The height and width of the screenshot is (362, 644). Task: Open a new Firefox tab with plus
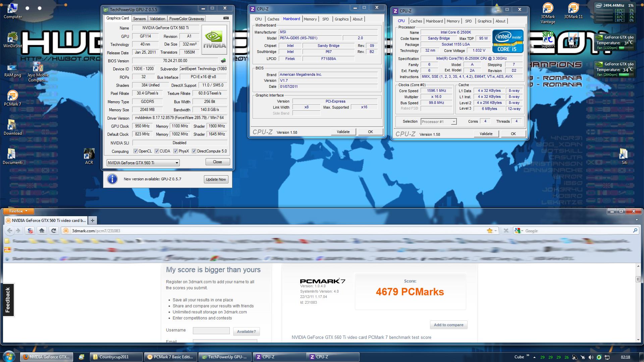(x=92, y=220)
